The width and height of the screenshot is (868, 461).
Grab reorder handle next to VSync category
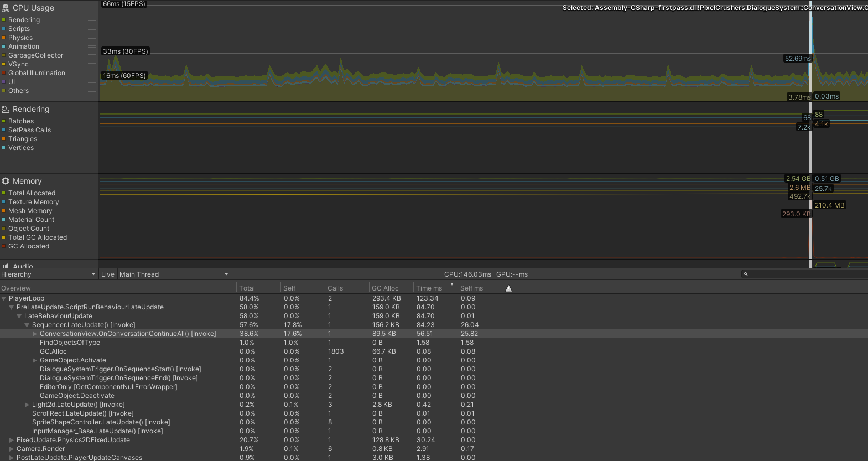(x=92, y=64)
